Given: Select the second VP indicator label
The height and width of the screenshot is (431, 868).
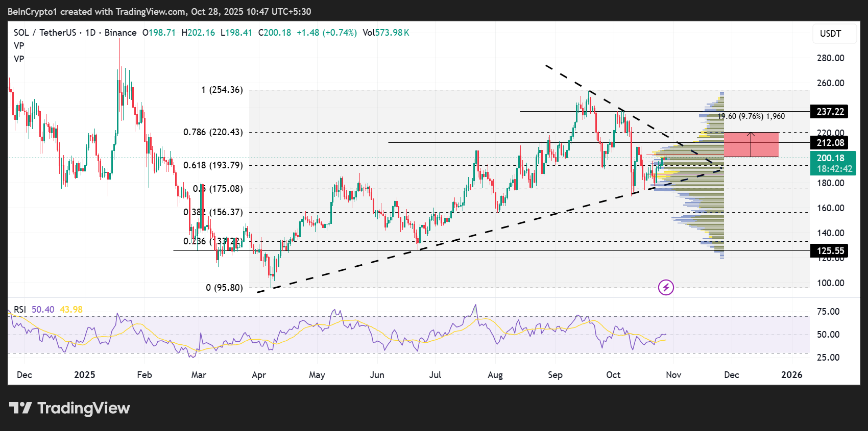Looking at the screenshot, I should (19, 59).
